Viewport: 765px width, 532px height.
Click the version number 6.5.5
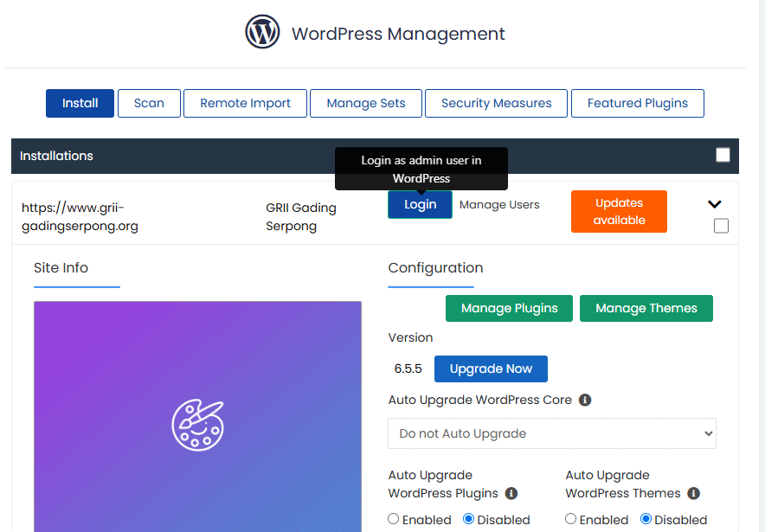[x=408, y=369]
